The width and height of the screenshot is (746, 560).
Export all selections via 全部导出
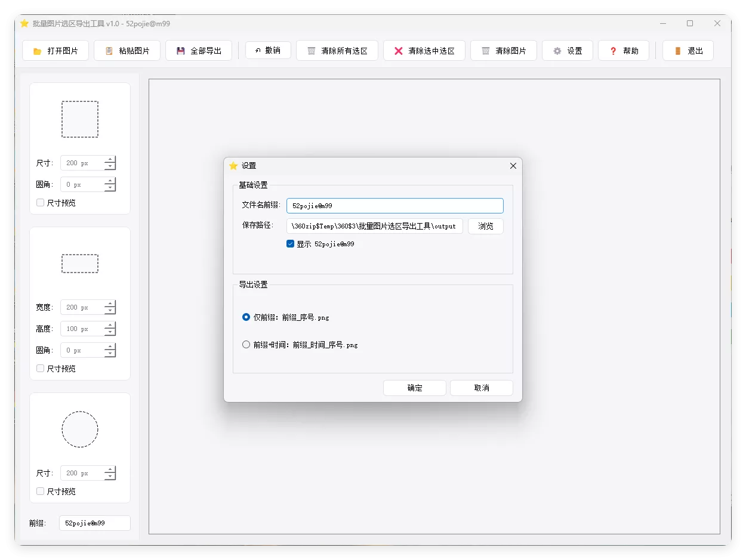tap(199, 50)
